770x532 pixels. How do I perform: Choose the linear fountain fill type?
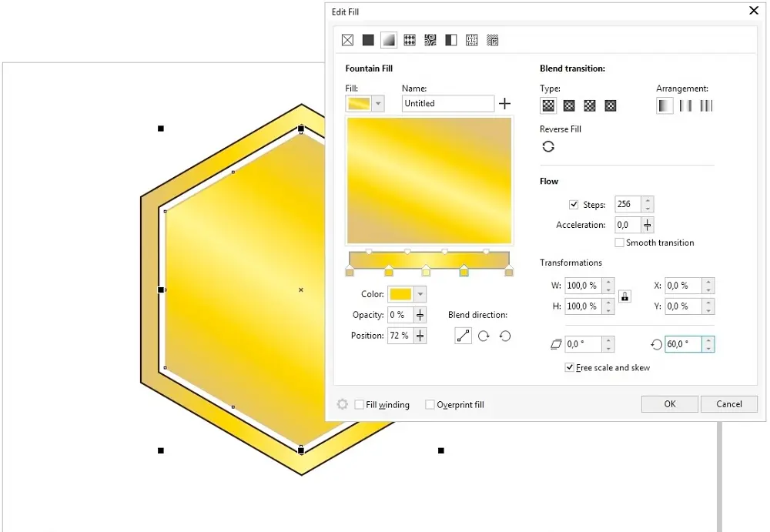[548, 105]
